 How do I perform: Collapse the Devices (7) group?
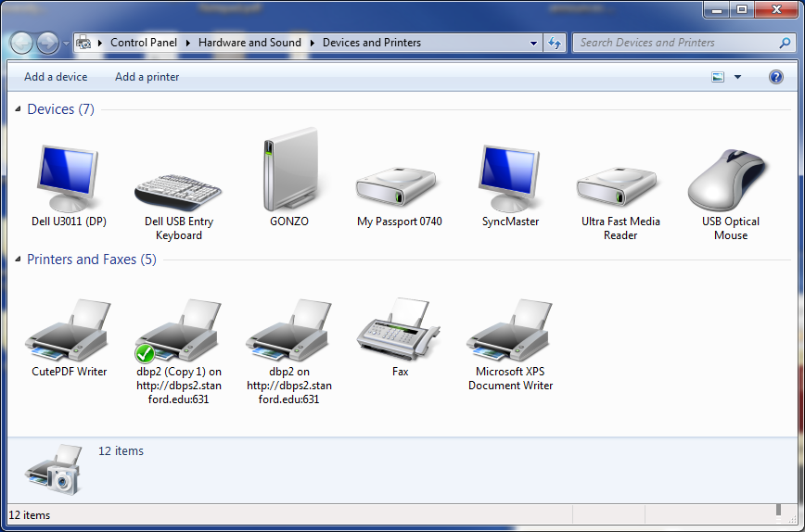[x=18, y=108]
